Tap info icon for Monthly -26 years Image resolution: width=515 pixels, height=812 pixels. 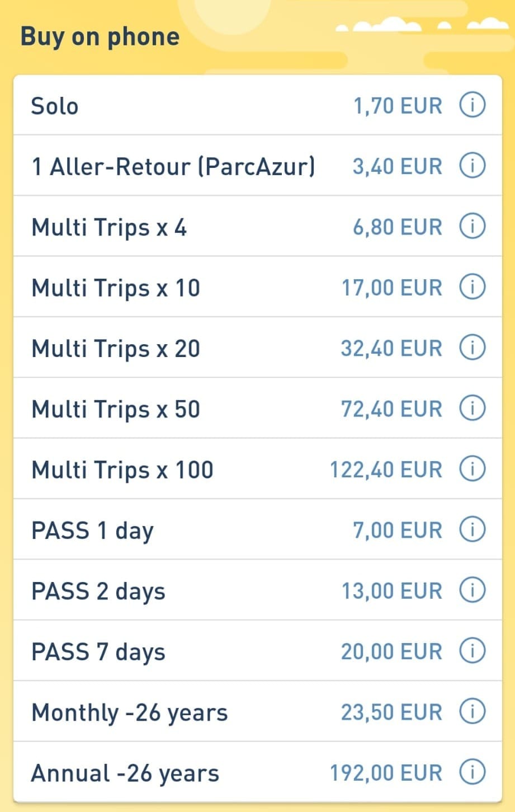[472, 712]
